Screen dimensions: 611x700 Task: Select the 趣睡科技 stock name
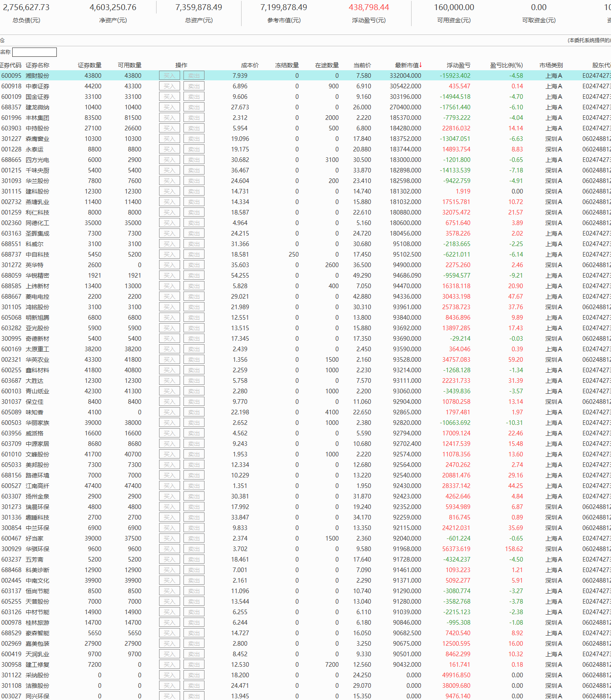(x=37, y=517)
